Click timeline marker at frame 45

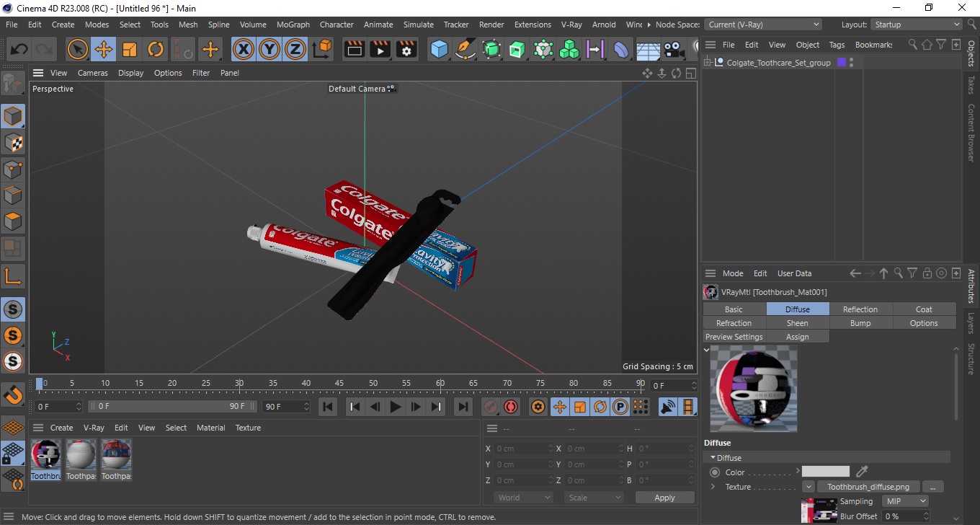coord(339,384)
